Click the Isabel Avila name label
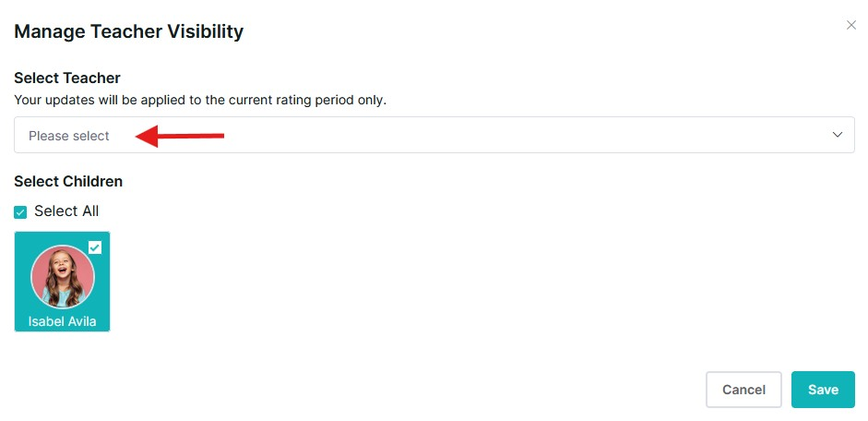Viewport: 868px width, 421px height. [x=63, y=322]
